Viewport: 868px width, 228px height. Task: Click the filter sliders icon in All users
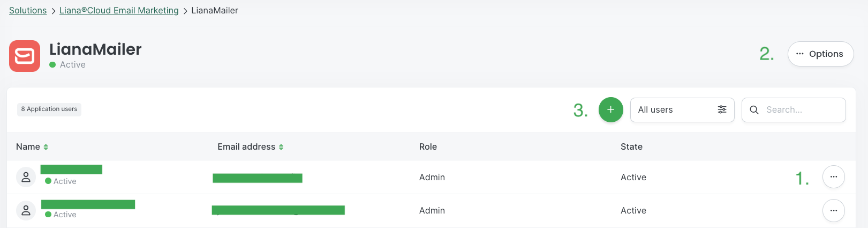(722, 109)
